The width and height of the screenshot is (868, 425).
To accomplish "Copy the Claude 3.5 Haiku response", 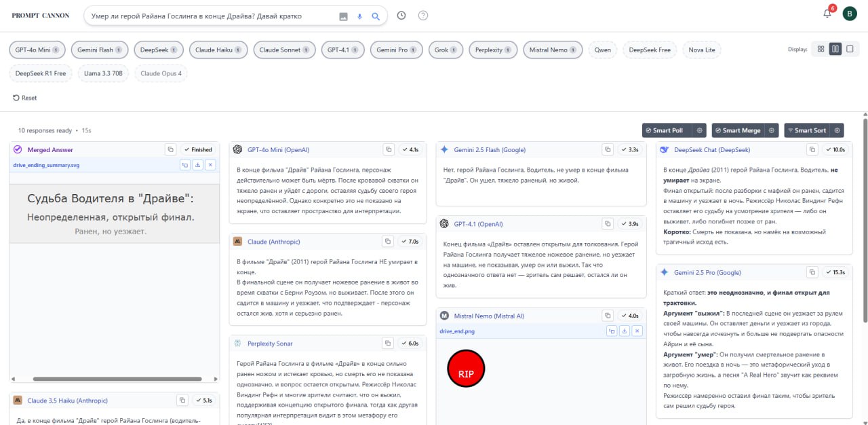I will [x=182, y=401].
